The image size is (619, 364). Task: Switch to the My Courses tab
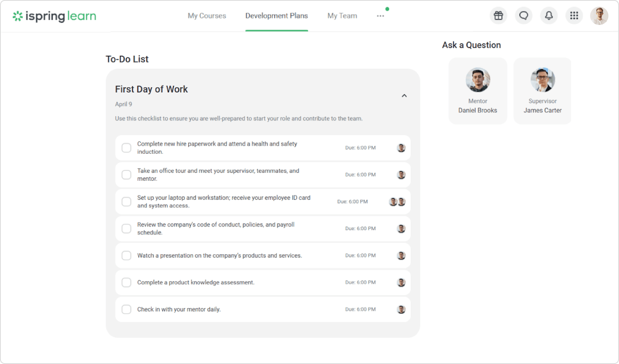(x=207, y=16)
